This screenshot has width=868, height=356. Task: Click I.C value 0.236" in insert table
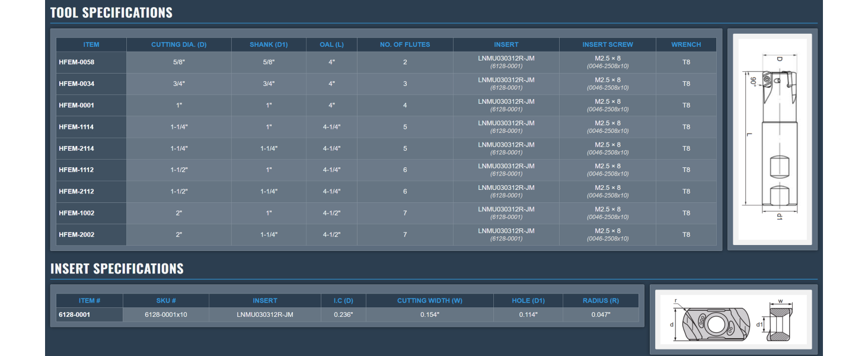343,314
